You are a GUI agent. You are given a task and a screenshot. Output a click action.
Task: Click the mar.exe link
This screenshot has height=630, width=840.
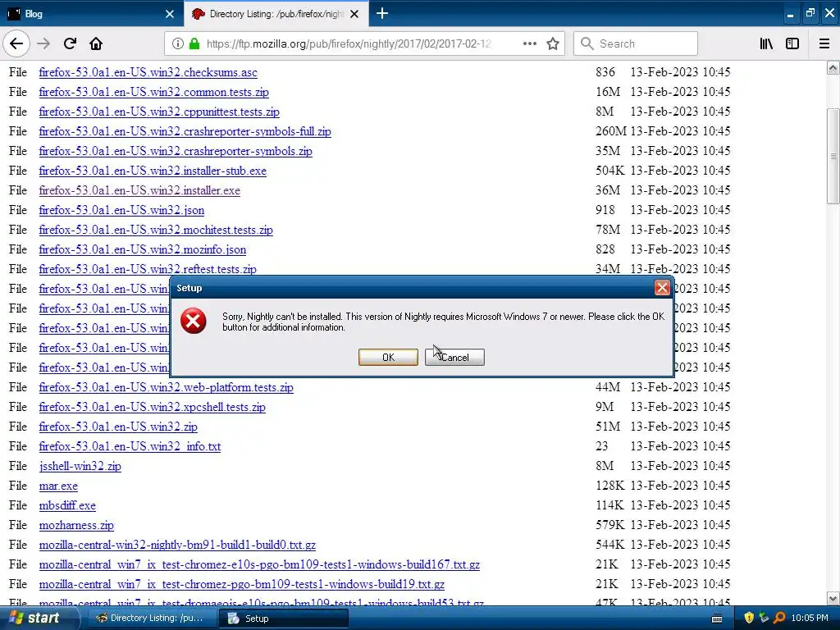pos(58,486)
